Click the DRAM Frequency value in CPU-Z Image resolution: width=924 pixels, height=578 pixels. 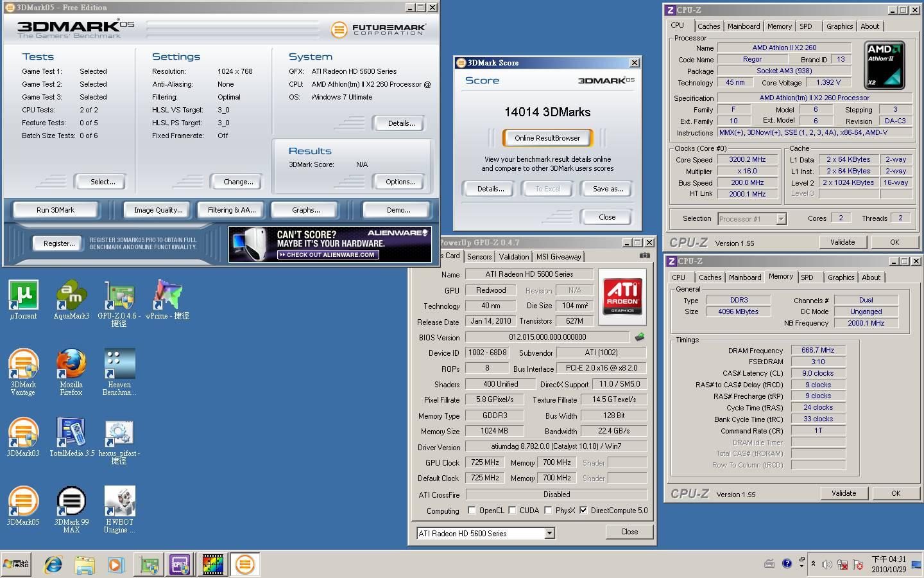point(818,351)
